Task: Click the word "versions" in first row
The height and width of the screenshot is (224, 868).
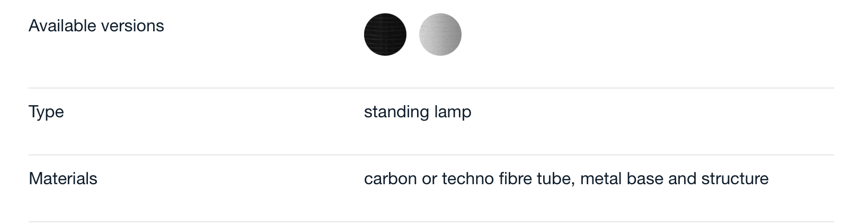Action: (x=134, y=25)
